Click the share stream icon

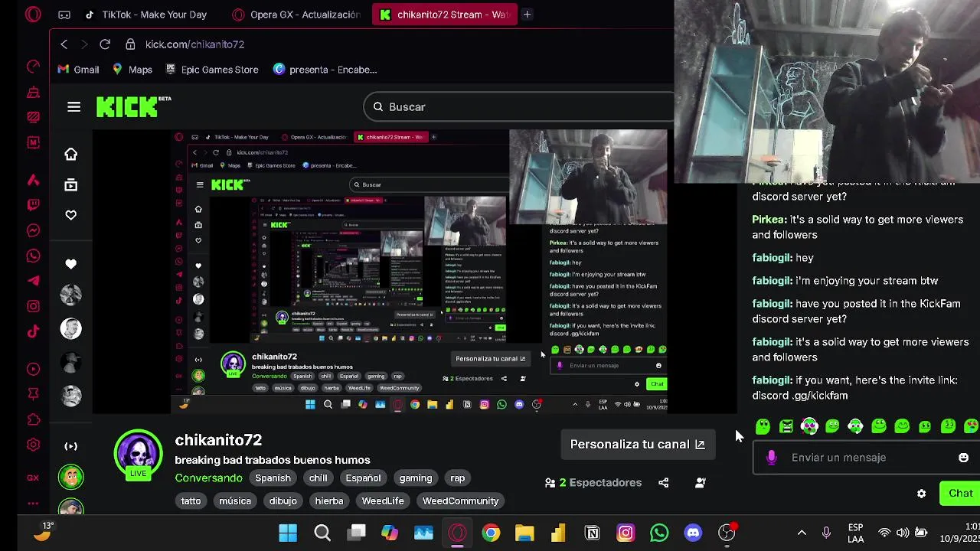[x=663, y=483]
